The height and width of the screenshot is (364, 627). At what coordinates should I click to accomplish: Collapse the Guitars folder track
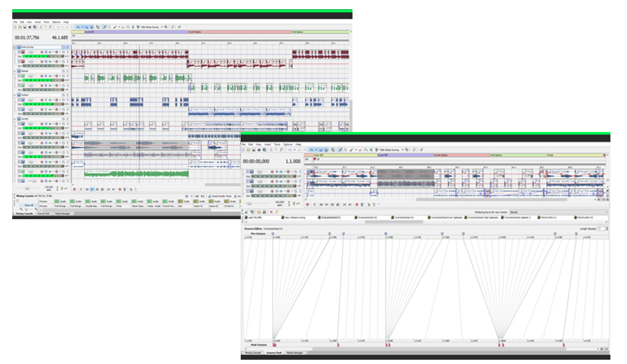pos(15,95)
